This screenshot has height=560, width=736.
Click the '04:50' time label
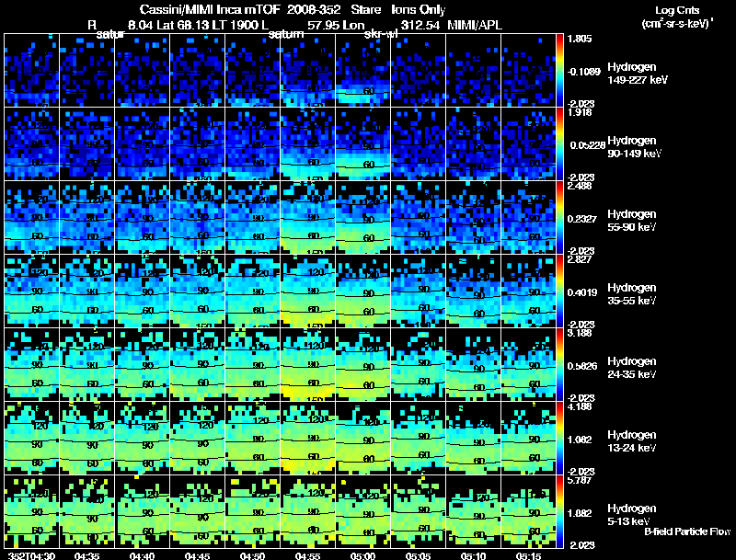[252, 555]
